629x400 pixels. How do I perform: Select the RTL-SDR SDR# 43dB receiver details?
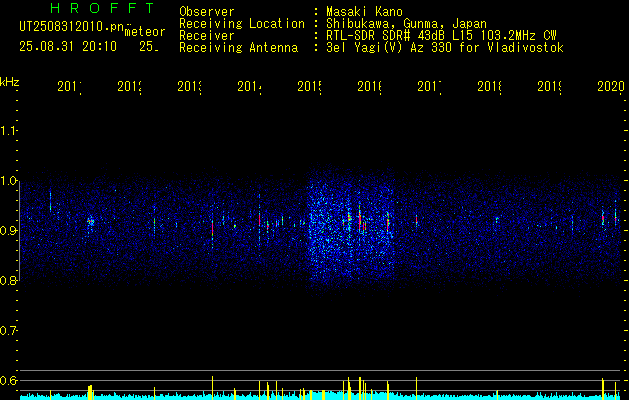[x=441, y=36]
